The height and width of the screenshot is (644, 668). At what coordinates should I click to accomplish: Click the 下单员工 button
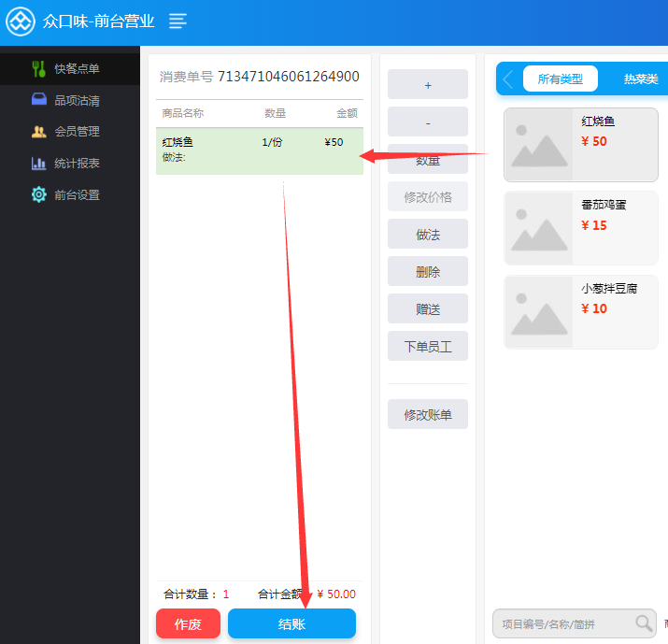coord(428,346)
